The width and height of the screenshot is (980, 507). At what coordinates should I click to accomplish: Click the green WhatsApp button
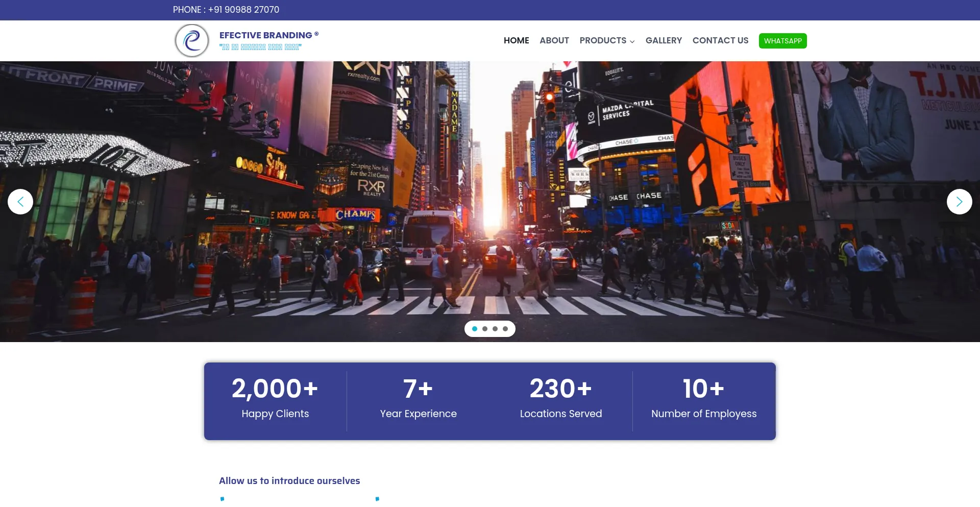coord(783,41)
